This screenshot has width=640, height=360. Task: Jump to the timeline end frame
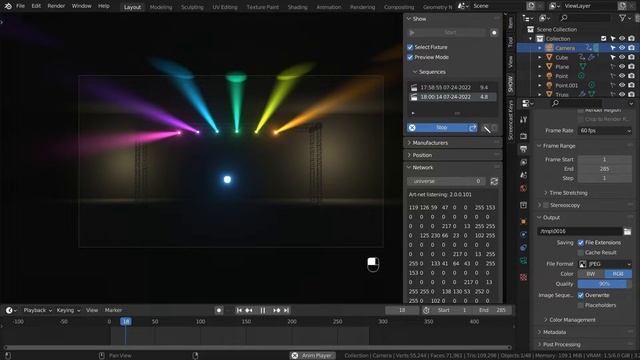coord(287,311)
